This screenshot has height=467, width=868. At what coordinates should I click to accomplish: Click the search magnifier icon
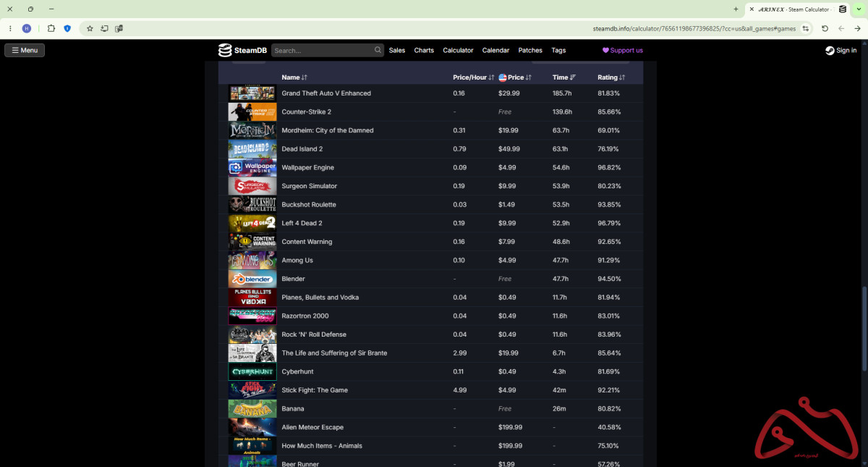point(378,50)
